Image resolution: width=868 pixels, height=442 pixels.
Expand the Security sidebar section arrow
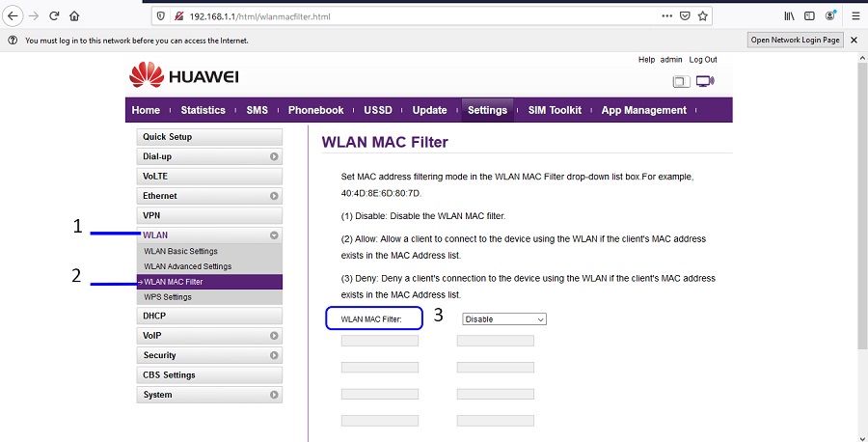(x=274, y=355)
